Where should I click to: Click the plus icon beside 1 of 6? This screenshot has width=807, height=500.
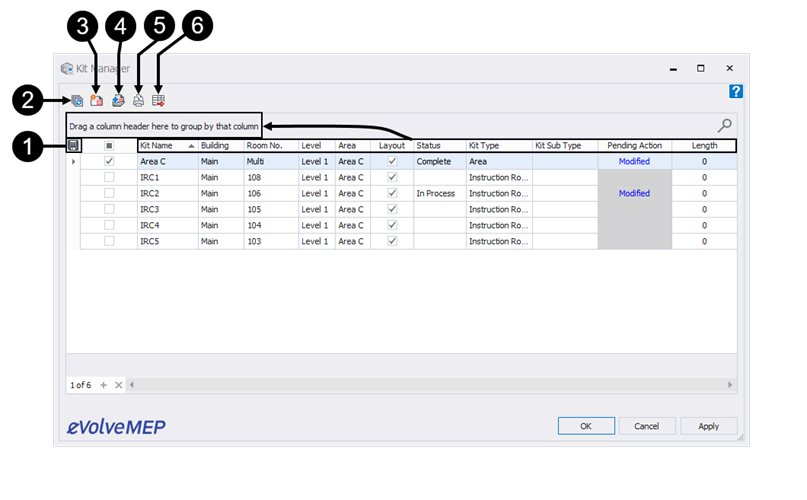point(103,385)
